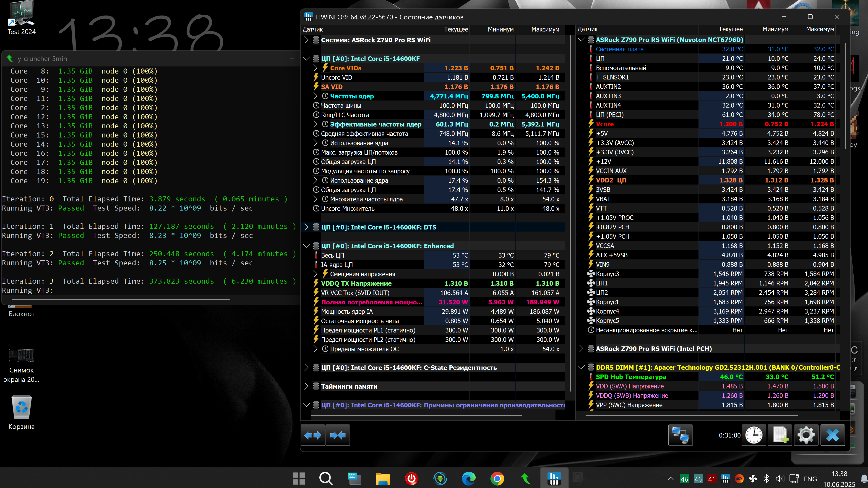Expand the DTS sensor group
868x488 pixels.
coord(306,227)
